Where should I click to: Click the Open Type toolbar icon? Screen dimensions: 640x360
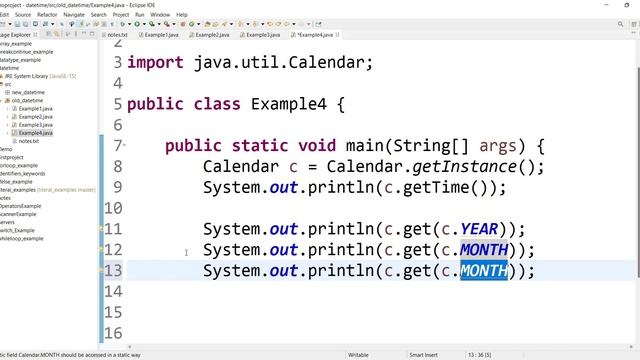pos(207,24)
